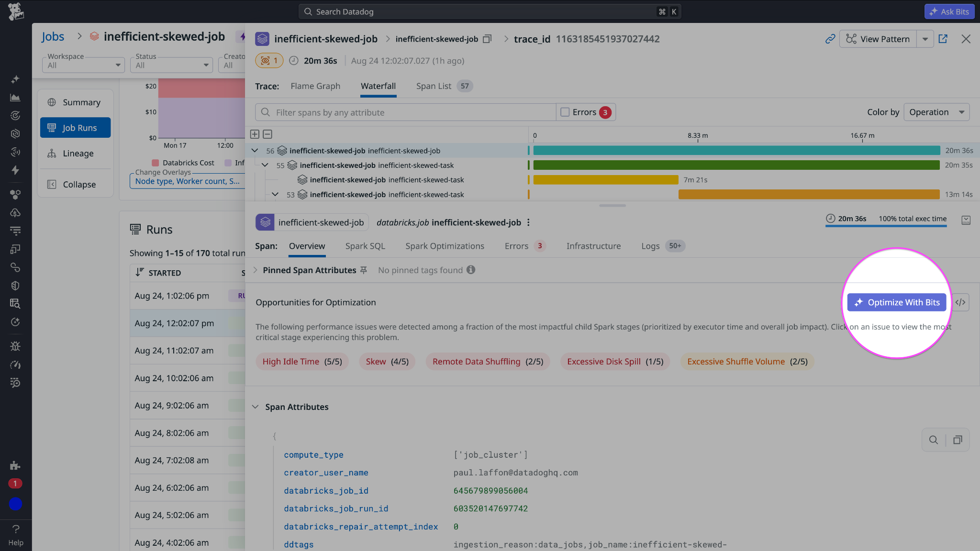Toggle the span panel collapse icon
This screenshot has height=551, width=980.
[x=966, y=220]
